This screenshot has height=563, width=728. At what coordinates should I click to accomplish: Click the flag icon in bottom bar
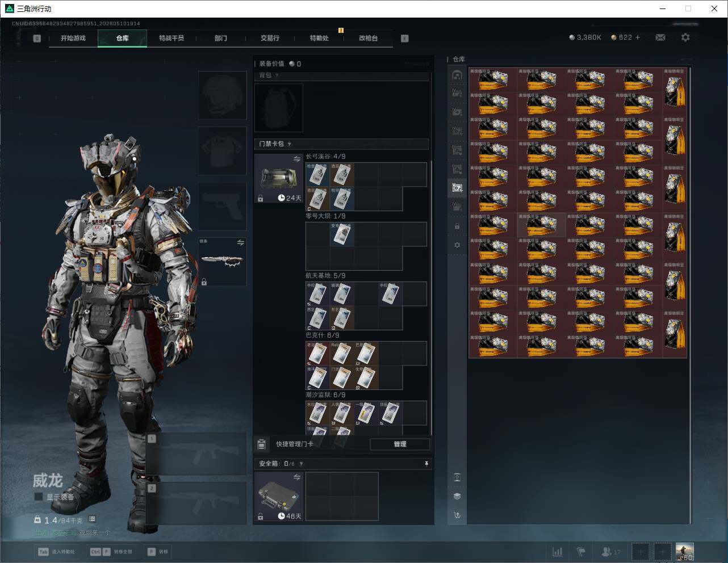coord(580,552)
